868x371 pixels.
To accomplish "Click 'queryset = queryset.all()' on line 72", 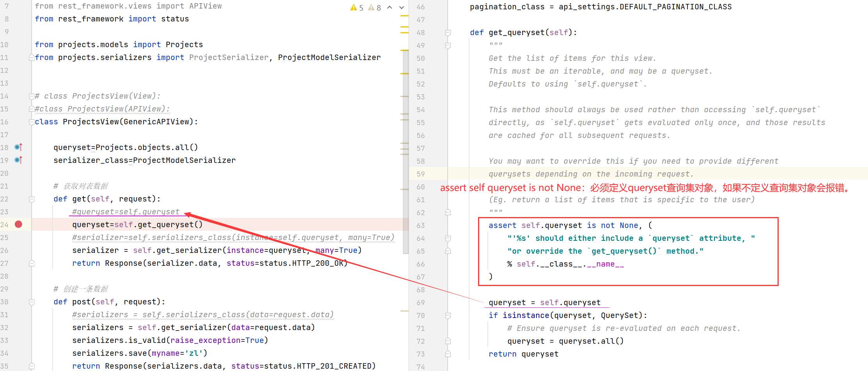I will 565,341.
